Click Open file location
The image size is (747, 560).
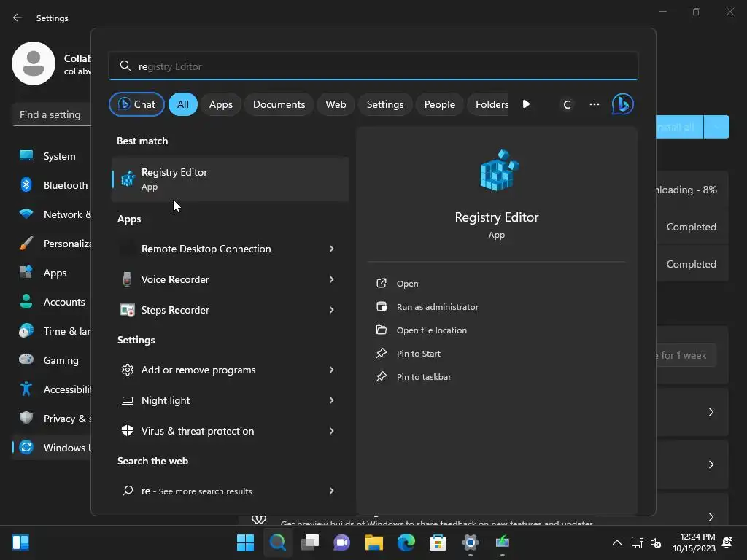click(x=432, y=330)
